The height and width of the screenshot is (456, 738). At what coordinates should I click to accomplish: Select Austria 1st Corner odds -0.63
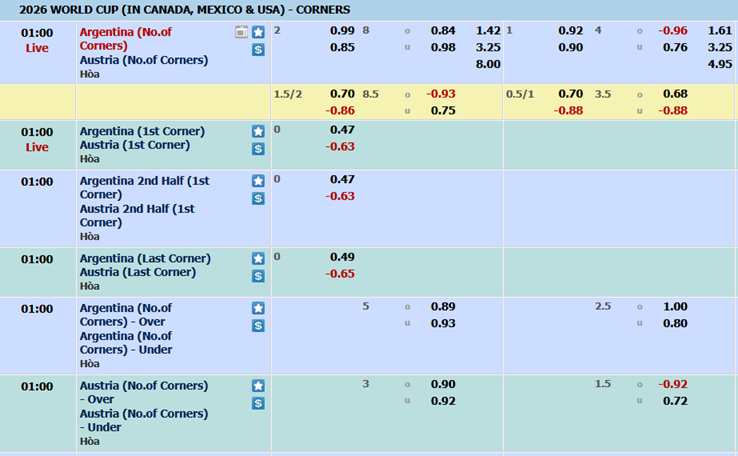click(x=340, y=147)
